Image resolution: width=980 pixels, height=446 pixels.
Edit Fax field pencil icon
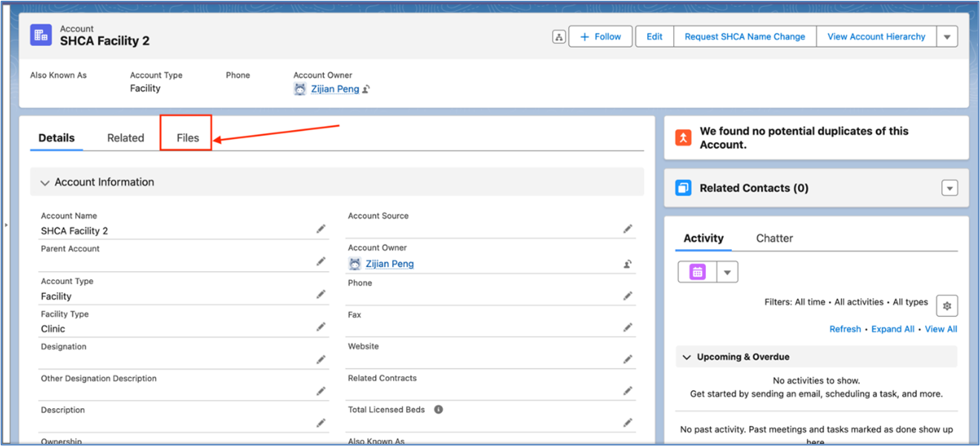[x=628, y=327]
